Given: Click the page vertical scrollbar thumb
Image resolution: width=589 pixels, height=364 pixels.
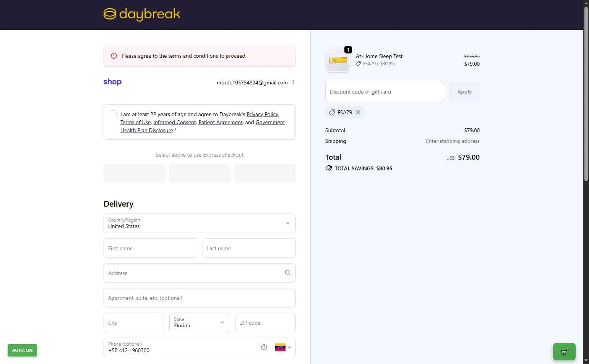Looking at the screenshot, I should [x=586, y=94].
